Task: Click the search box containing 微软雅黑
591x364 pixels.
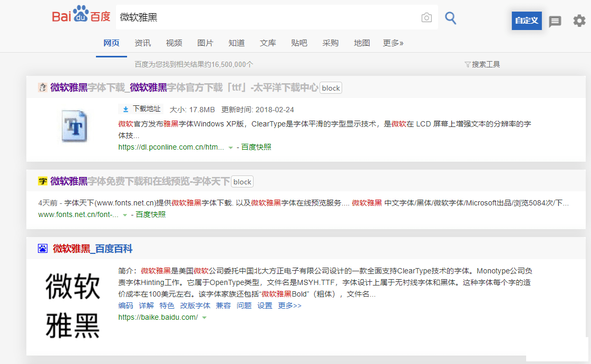Action: click(x=277, y=17)
